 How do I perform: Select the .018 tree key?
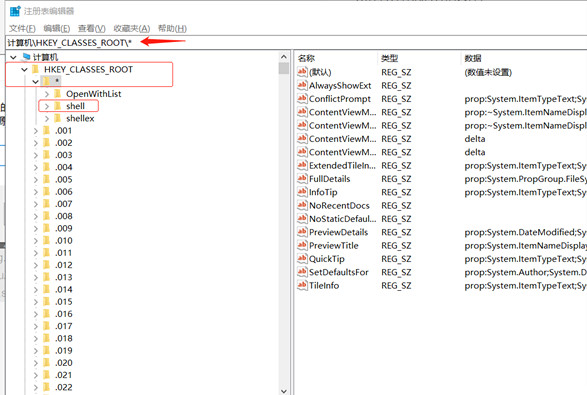[x=64, y=338]
